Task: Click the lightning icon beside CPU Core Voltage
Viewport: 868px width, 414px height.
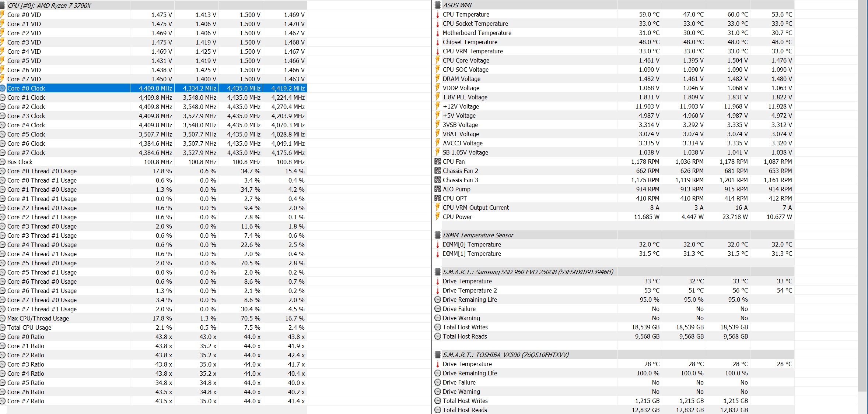Action: tap(438, 60)
